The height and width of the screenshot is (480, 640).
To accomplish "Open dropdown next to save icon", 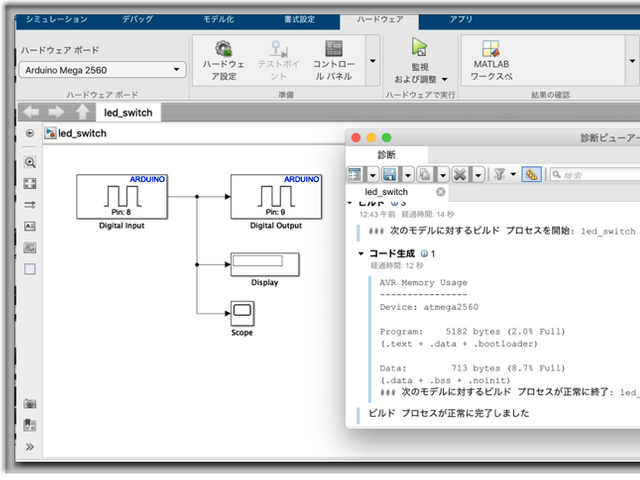I will point(407,176).
